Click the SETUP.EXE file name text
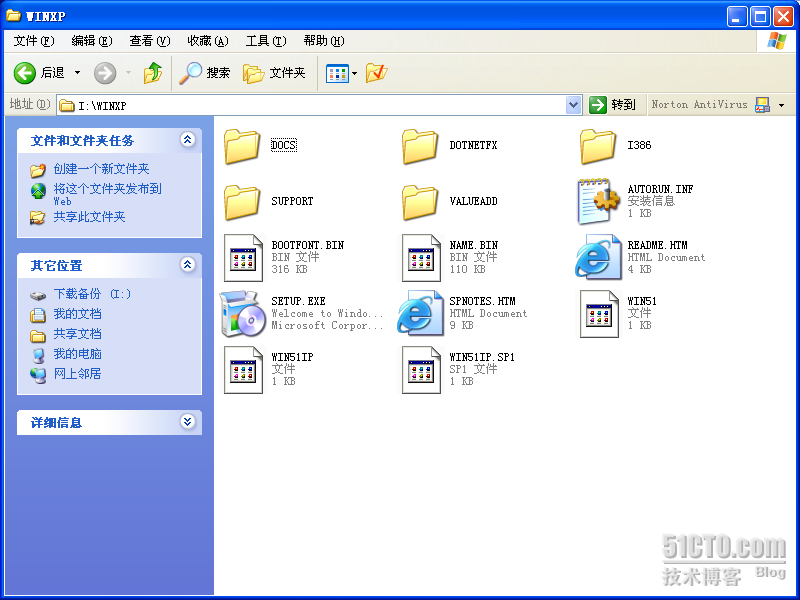Screen dimensions: 800x600 point(298,301)
